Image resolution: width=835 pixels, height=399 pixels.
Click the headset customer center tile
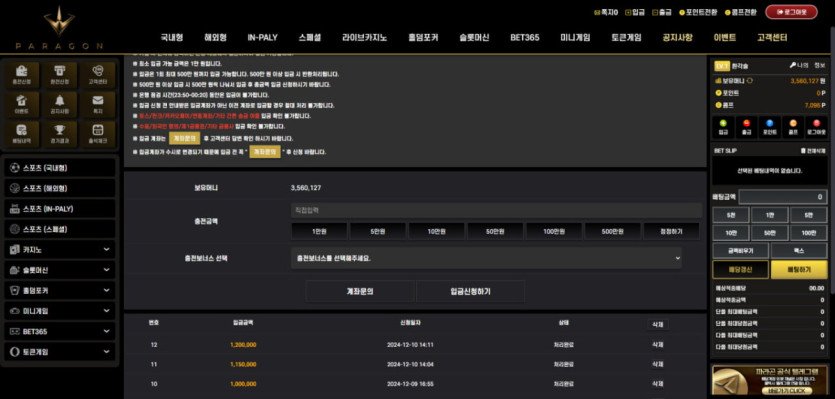click(x=97, y=75)
